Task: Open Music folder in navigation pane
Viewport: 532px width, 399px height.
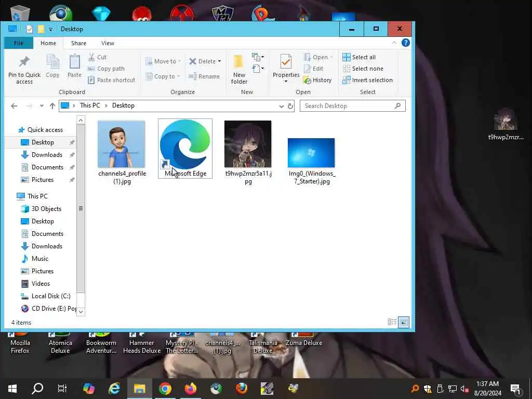Action: (x=35, y=259)
